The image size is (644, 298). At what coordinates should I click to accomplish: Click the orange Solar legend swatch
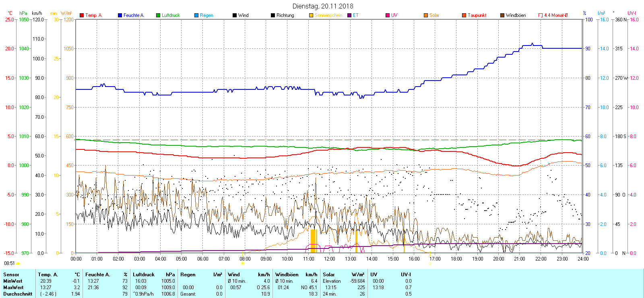[x=426, y=15]
